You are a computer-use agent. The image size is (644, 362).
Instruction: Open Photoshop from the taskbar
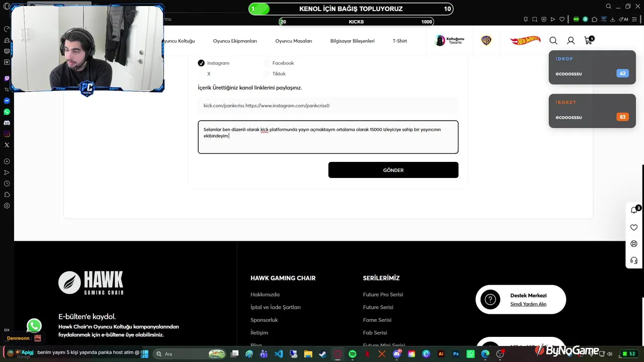(456, 354)
